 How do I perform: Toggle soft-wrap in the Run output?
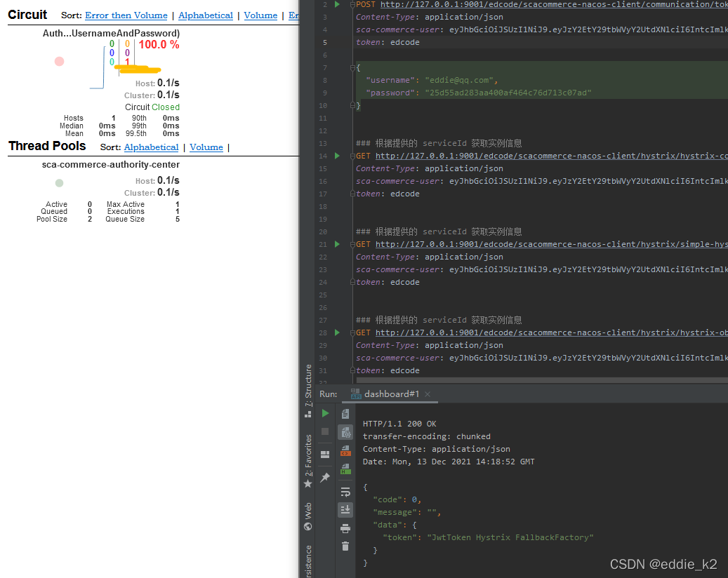click(345, 492)
